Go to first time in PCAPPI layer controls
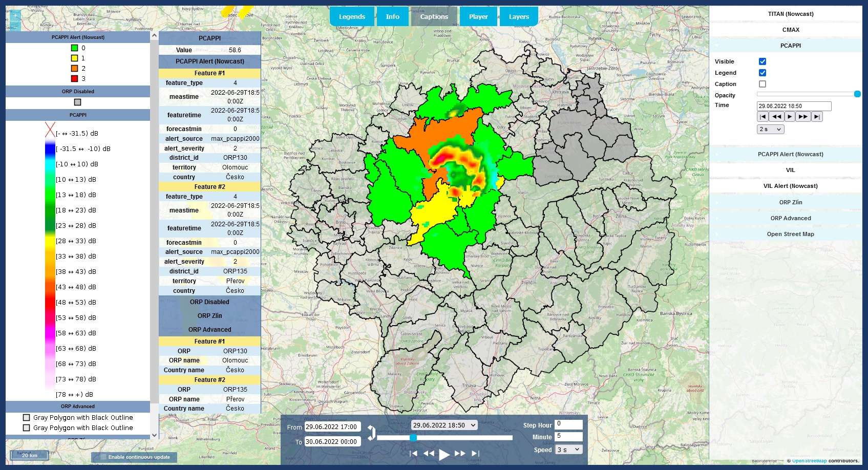This screenshot has height=470, width=868. click(763, 117)
